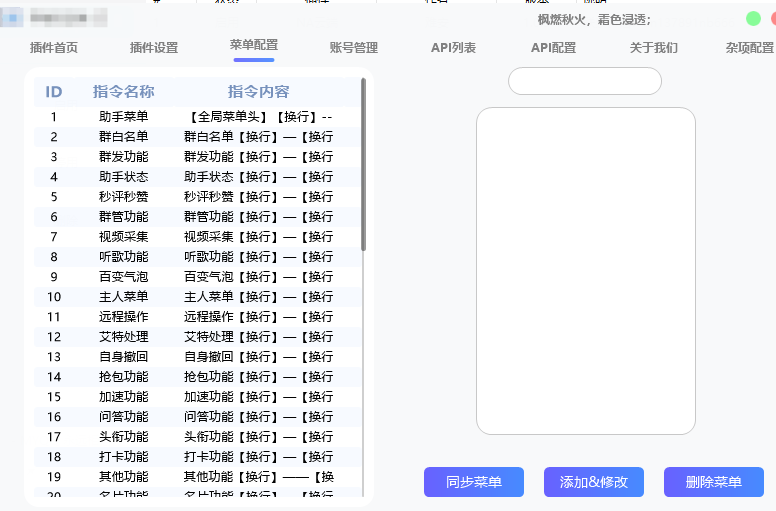Select the 群管功能 name cell
This screenshot has width=776, height=511.
(x=123, y=217)
